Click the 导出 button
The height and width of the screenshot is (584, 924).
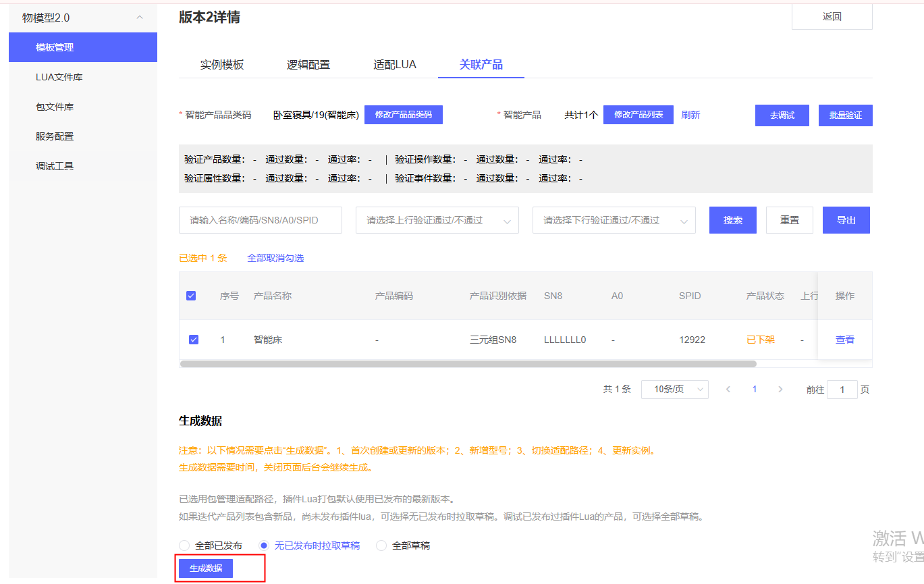[x=846, y=220]
